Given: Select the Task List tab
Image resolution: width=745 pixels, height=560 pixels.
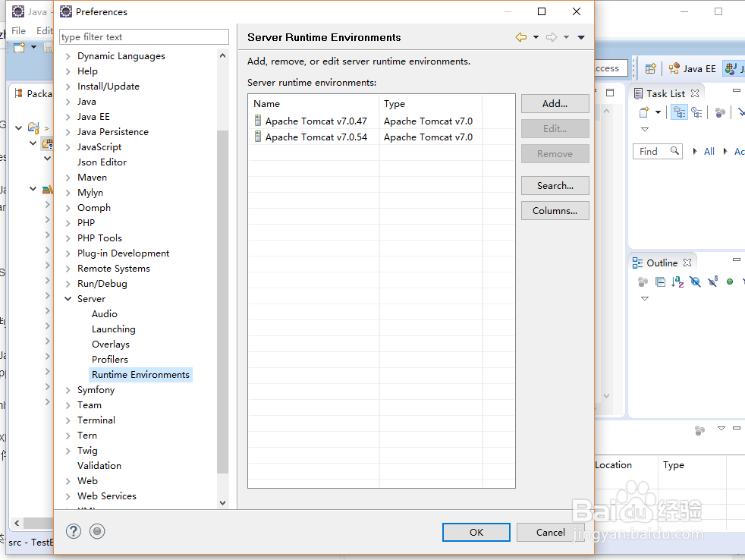Looking at the screenshot, I should click(665, 93).
